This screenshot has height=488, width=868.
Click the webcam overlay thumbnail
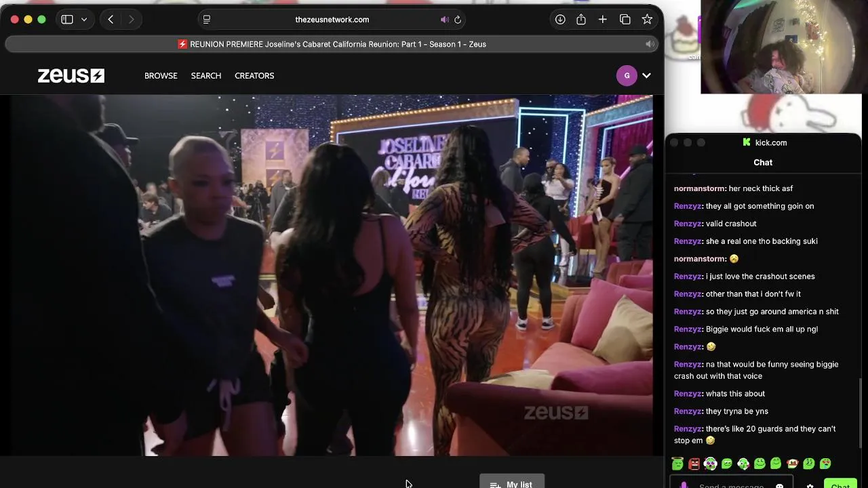(781, 47)
